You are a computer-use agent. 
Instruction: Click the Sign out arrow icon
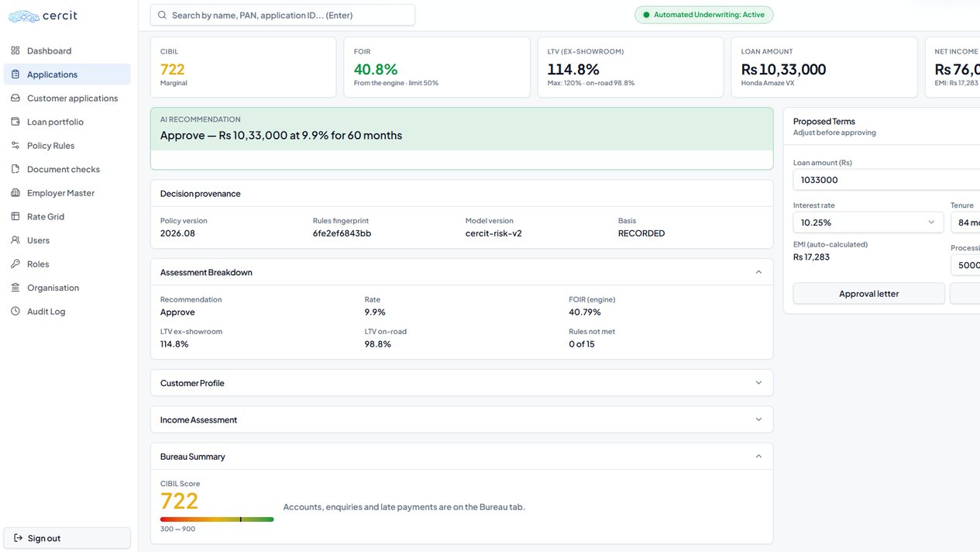19,538
